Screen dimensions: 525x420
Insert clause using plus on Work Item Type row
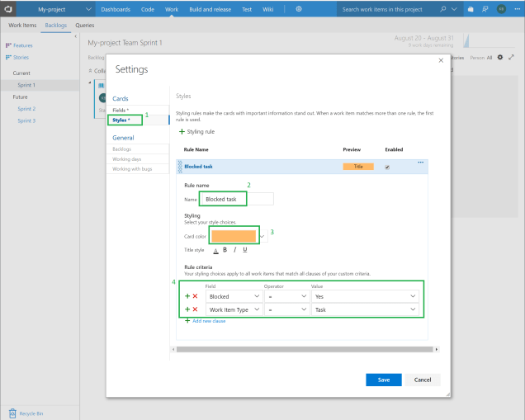[187, 309]
